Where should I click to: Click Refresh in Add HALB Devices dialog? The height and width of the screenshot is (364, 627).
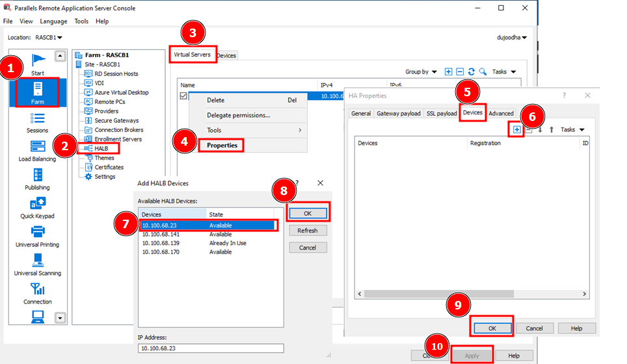(308, 231)
